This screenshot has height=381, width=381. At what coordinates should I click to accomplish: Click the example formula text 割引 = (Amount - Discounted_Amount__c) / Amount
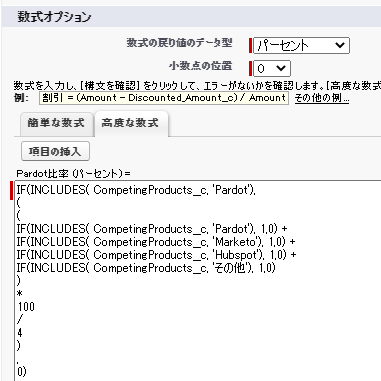pyautogui.click(x=164, y=98)
